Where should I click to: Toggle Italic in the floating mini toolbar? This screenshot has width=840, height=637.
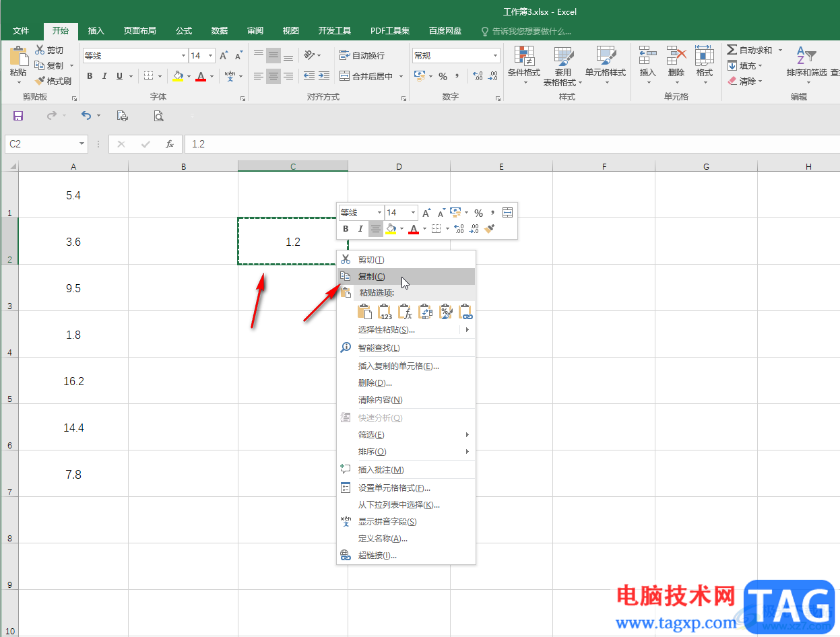click(360, 229)
